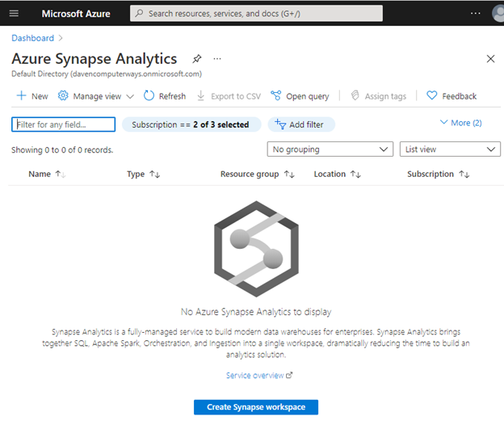Sort by the Subscription column
The height and width of the screenshot is (442, 504).
[x=439, y=174]
